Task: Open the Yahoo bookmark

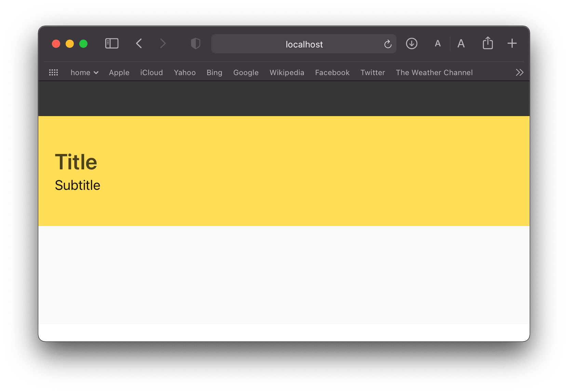Action: coord(185,72)
